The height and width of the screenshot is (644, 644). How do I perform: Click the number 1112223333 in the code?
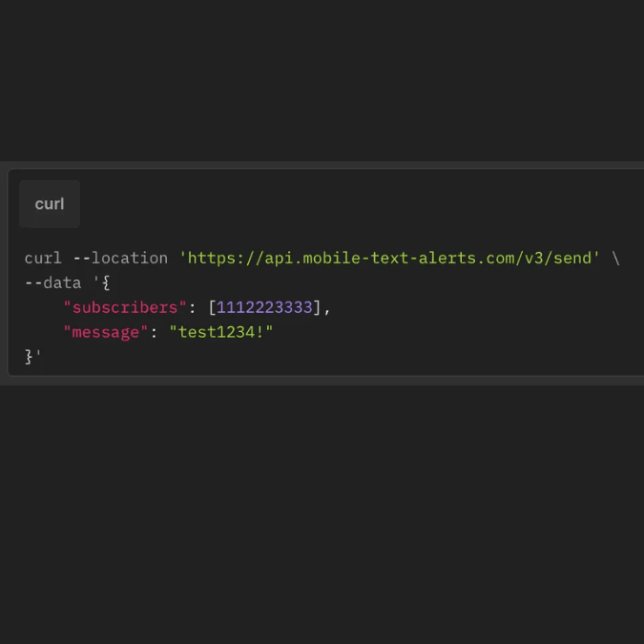click(264, 307)
